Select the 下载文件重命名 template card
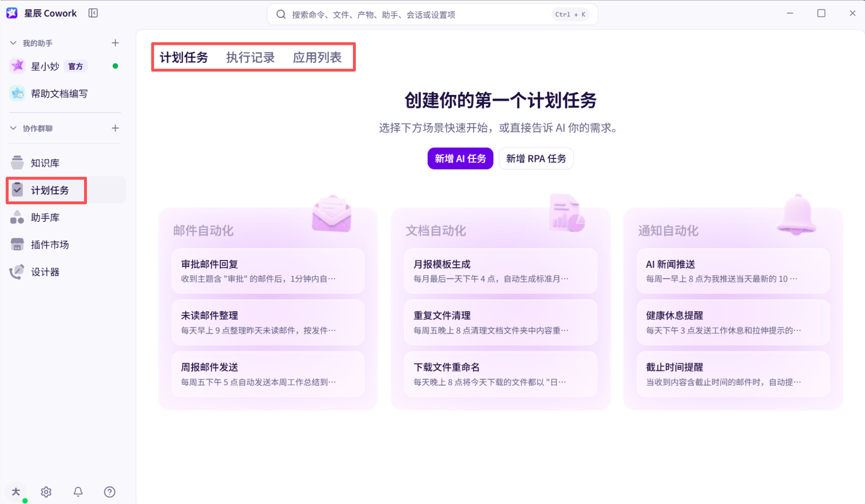Screen dimensions: 865x504 (501, 374)
